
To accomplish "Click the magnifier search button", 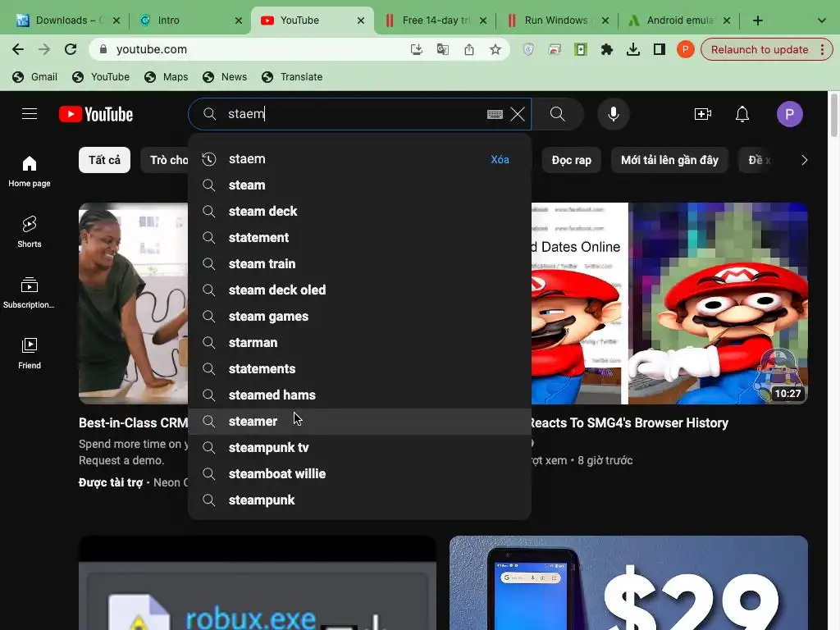I will pos(557,114).
